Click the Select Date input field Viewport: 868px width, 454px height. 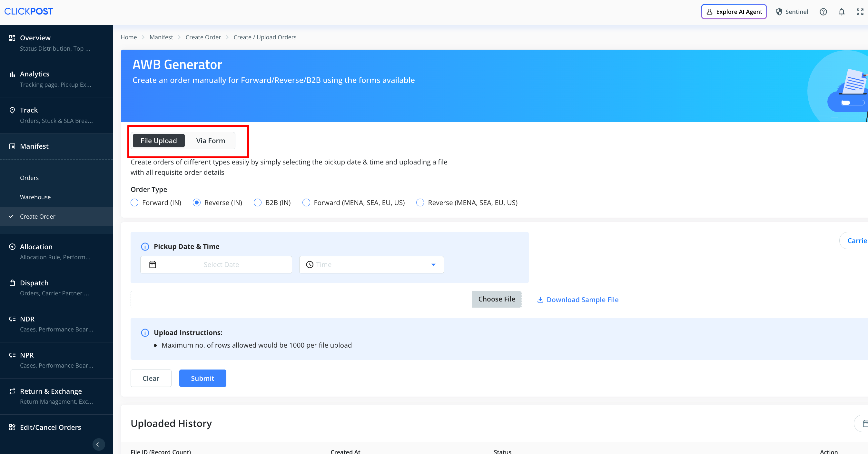pos(221,265)
